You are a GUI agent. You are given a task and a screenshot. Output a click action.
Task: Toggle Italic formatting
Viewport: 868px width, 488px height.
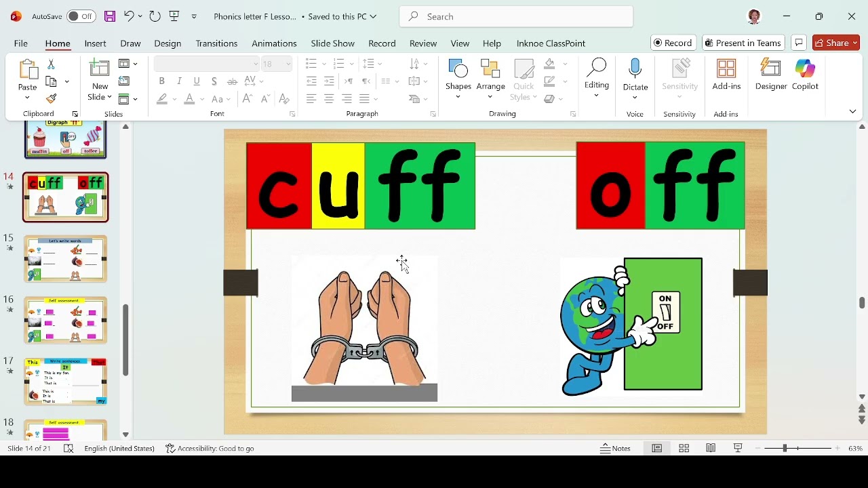click(180, 81)
